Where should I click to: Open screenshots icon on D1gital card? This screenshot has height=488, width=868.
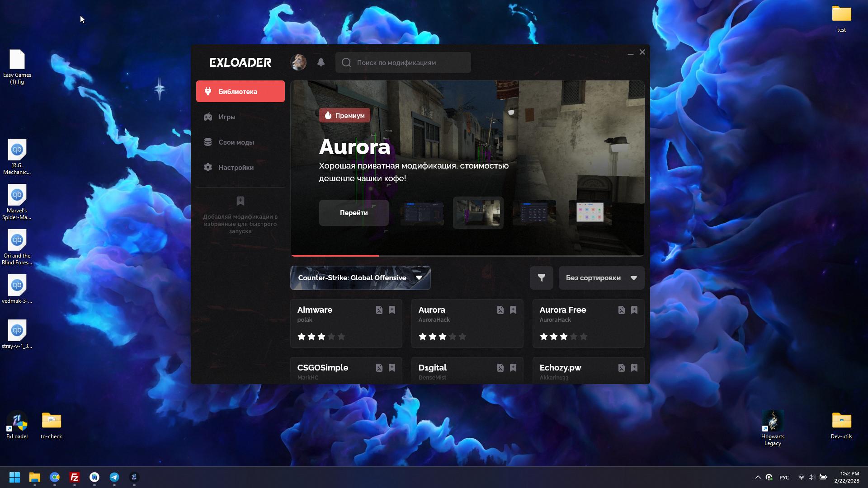(500, 368)
